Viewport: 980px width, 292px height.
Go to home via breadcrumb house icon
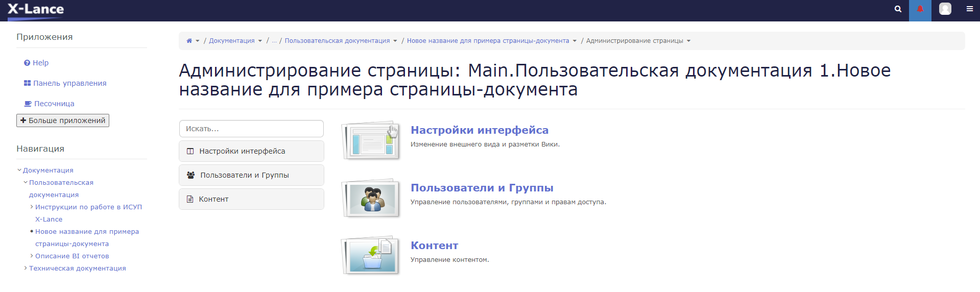click(189, 41)
